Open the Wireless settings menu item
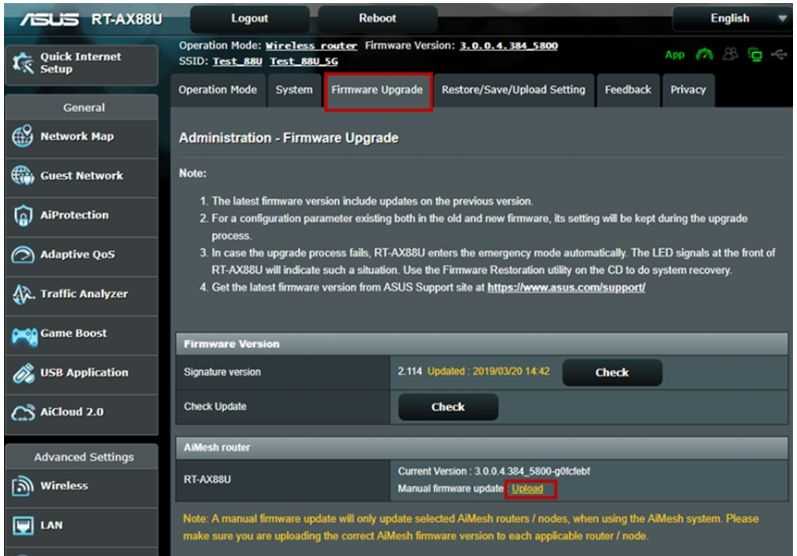The width and height of the screenshot is (797, 556). [81, 486]
